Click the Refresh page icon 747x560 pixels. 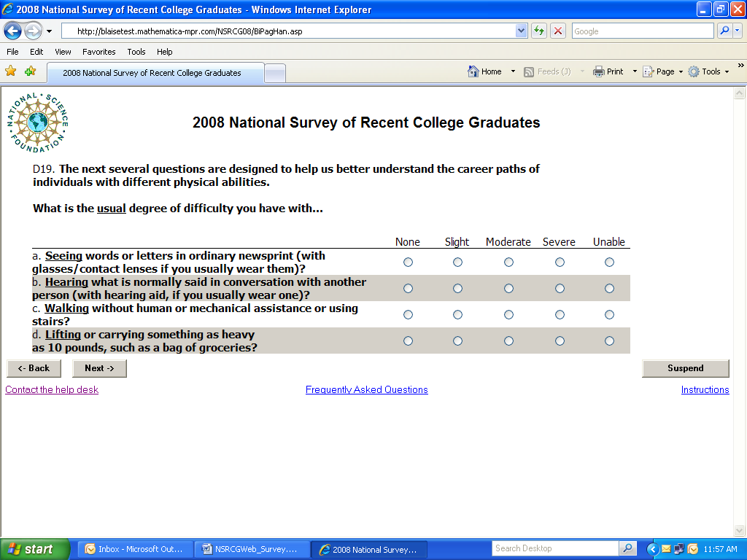pyautogui.click(x=539, y=31)
